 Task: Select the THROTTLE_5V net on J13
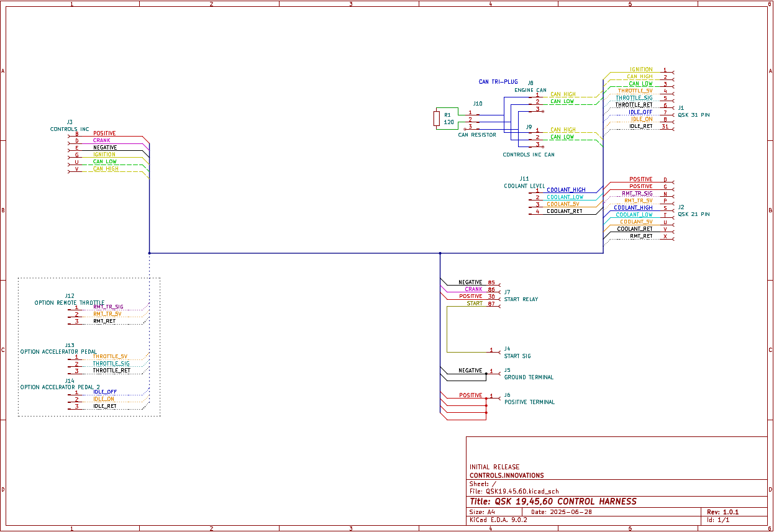click(x=110, y=356)
